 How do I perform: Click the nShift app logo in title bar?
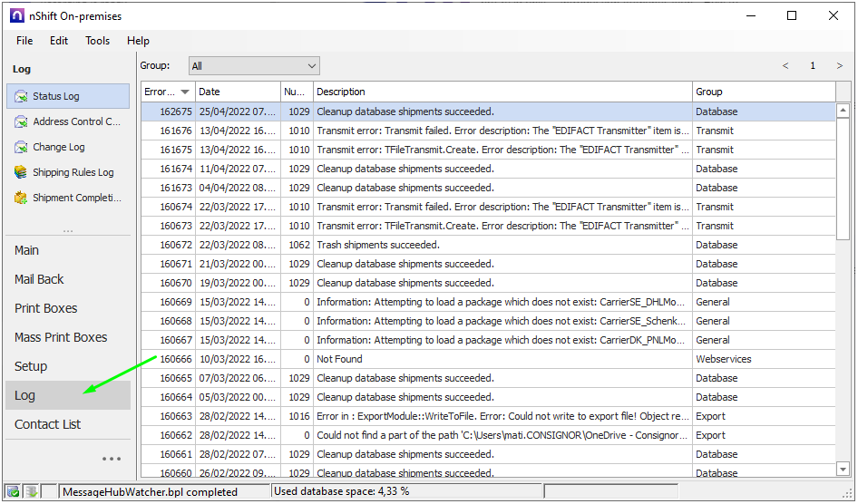click(x=16, y=15)
